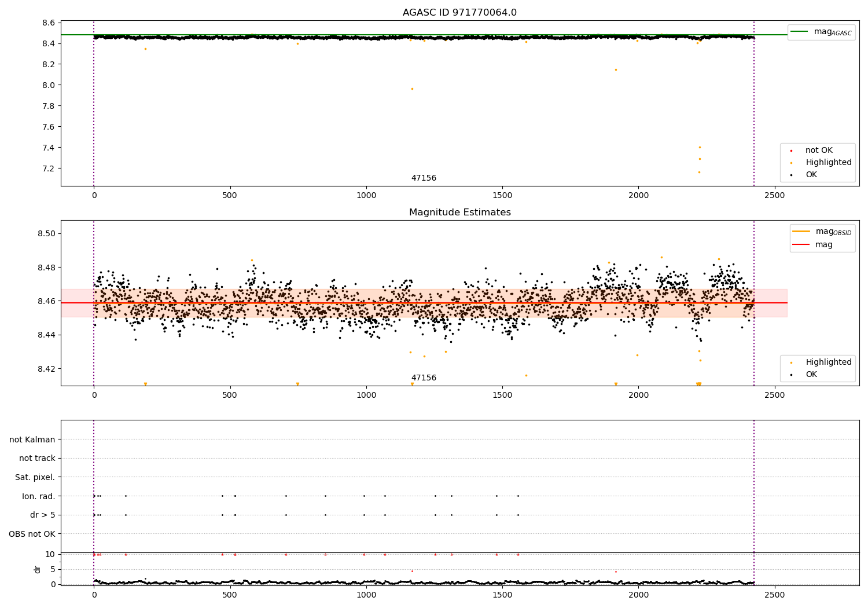Screen dimensions: 868x608
Task: Click the 2500 x-tick under the top plot
Action: (775, 196)
